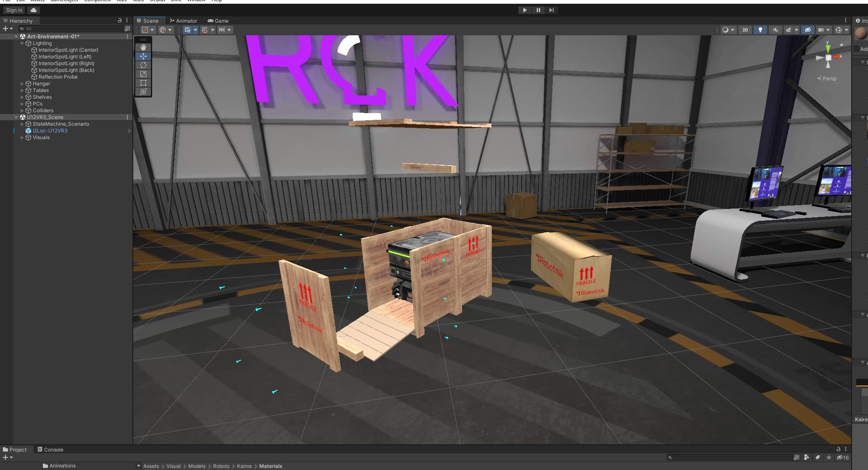The height and width of the screenshot is (470, 868).
Task: Open Project create plus dropdown
Action: point(8,457)
